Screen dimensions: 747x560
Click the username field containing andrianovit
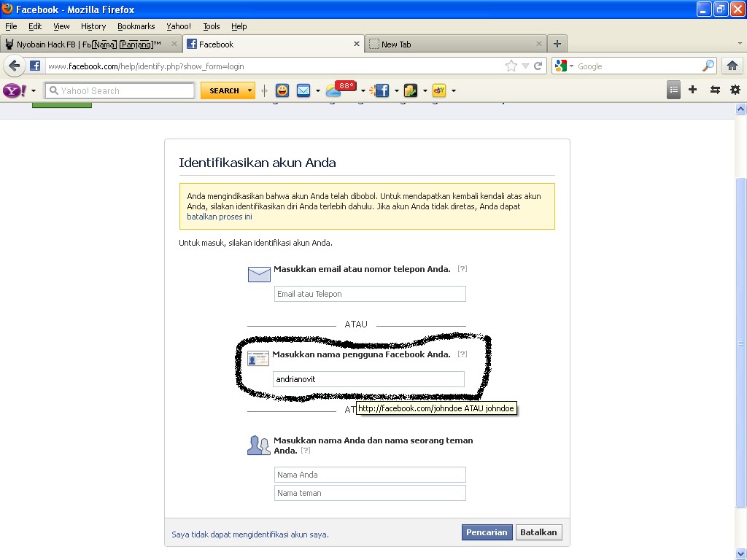tap(368, 379)
